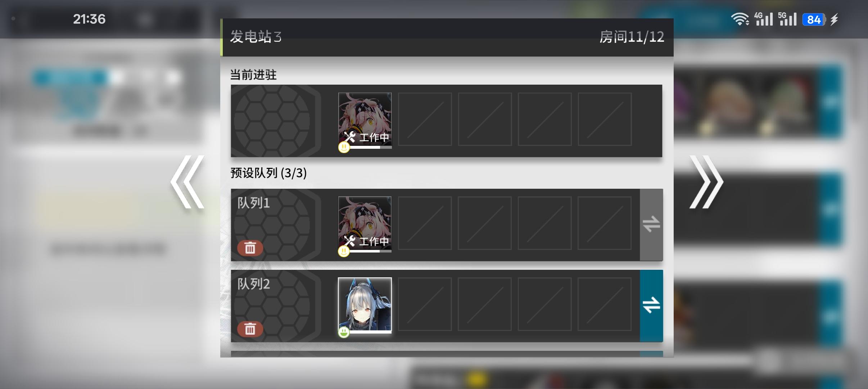Select the silver-haired operator in 队列2
868x389 pixels.
[365, 305]
